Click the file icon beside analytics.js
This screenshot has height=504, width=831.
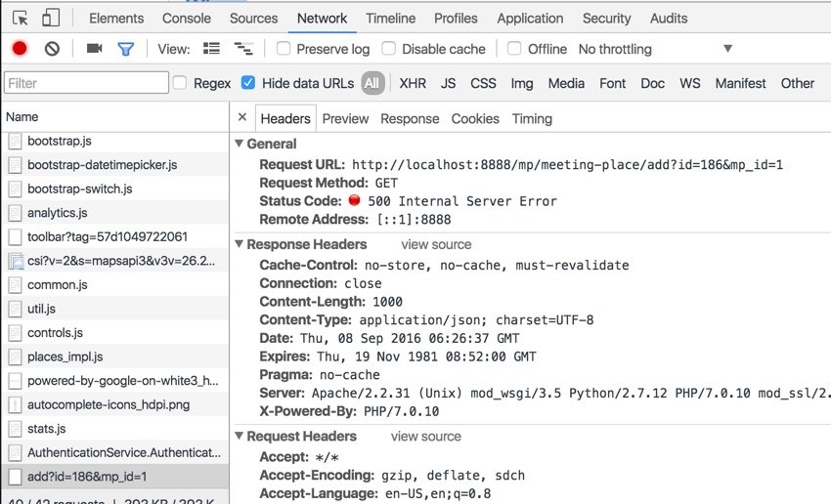tap(15, 213)
